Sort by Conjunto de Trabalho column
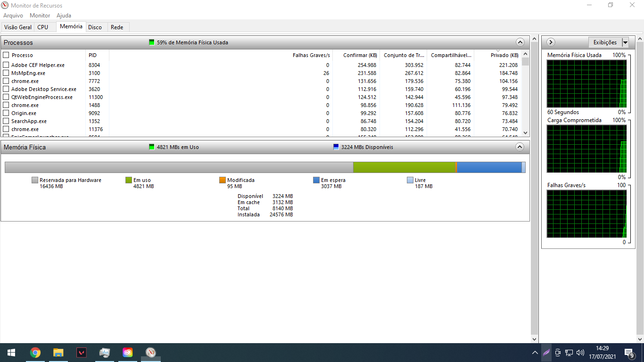Image resolution: width=644 pixels, height=362 pixels. [403, 55]
